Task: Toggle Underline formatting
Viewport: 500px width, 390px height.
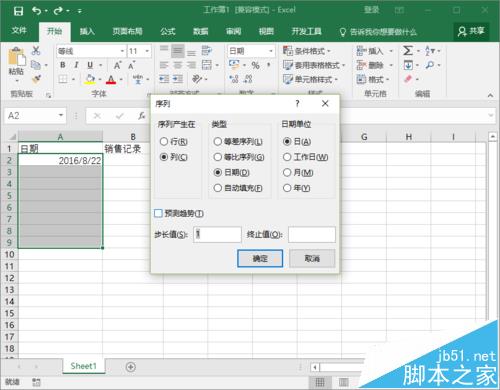Action: [x=90, y=65]
